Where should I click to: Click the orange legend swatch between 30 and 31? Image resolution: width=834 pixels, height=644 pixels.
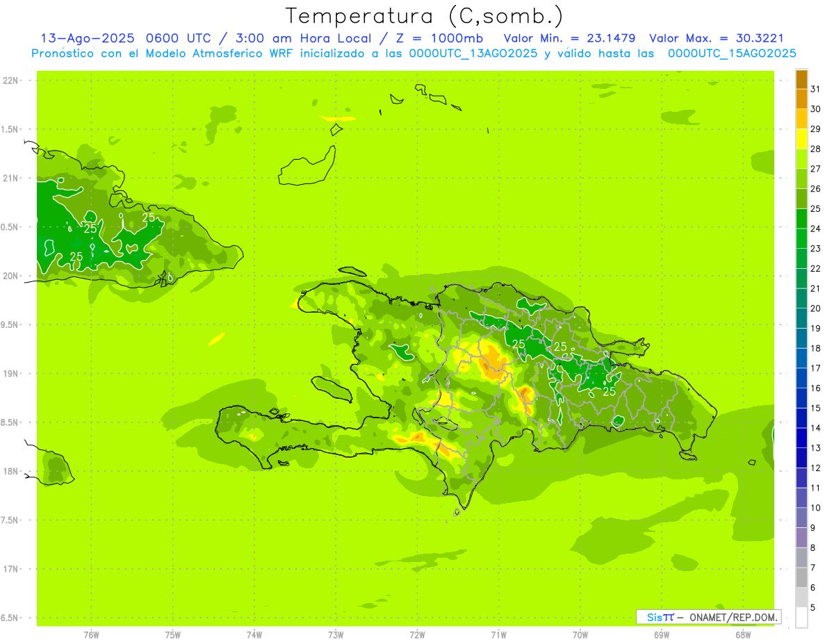click(801, 99)
